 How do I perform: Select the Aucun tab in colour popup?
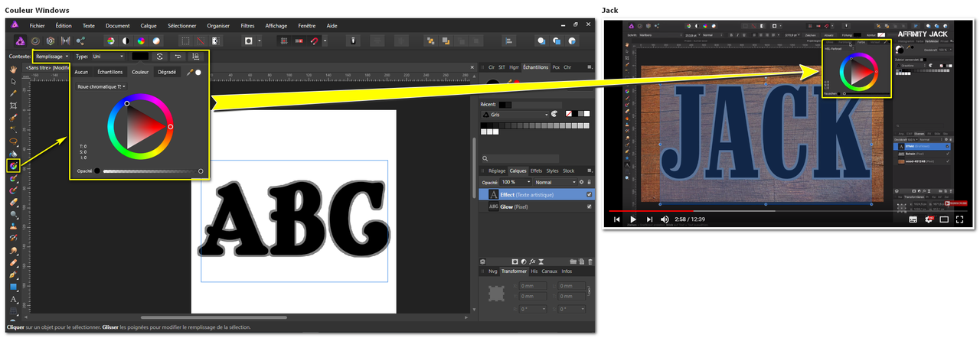coord(80,72)
